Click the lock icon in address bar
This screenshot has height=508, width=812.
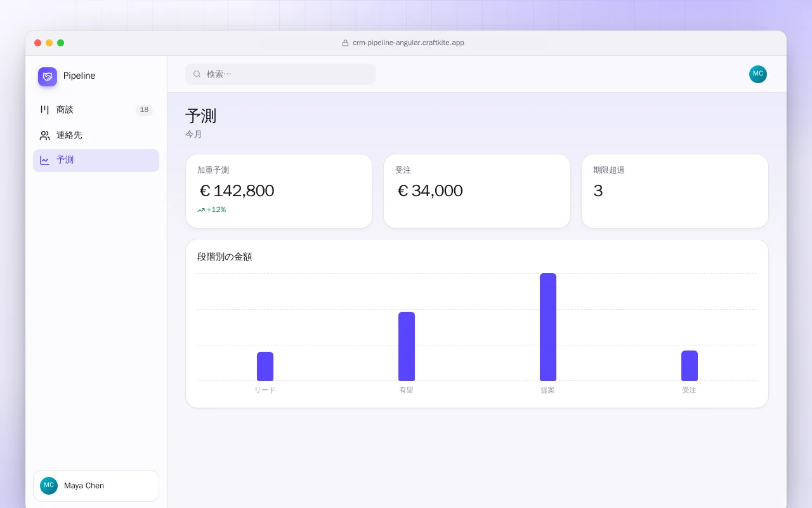pos(346,43)
